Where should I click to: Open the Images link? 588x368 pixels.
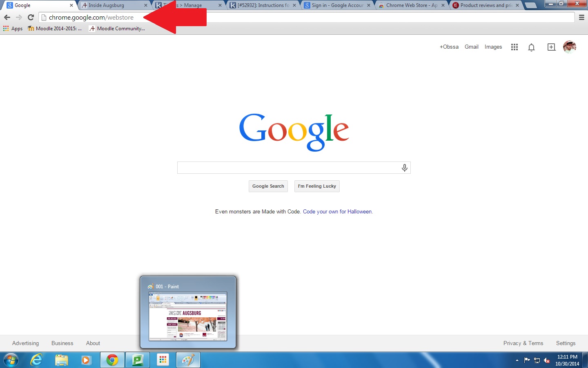[x=493, y=47]
